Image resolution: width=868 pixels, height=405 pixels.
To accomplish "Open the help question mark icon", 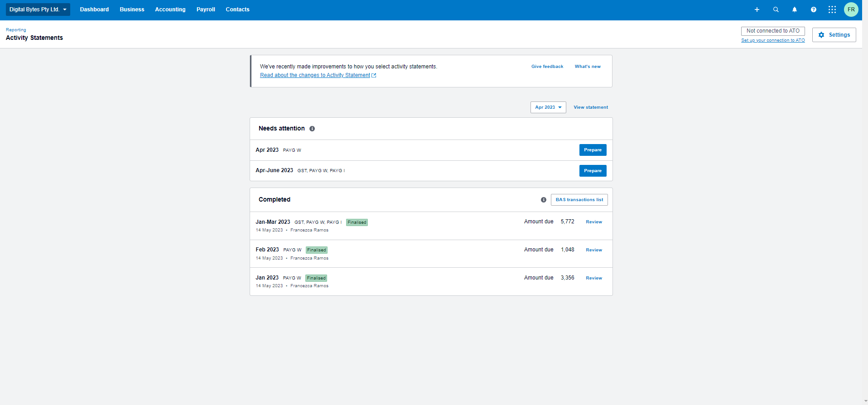I will [814, 10].
